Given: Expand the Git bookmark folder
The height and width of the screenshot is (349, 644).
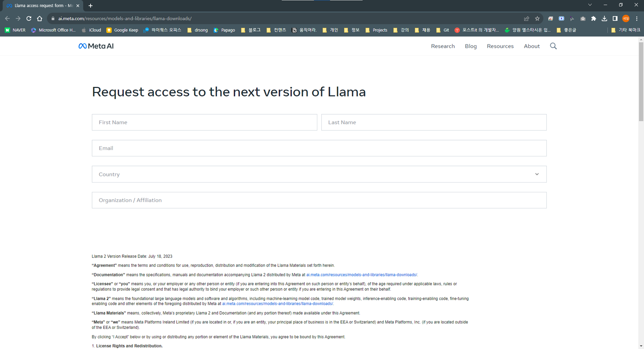Looking at the screenshot, I should tap(442, 30).
